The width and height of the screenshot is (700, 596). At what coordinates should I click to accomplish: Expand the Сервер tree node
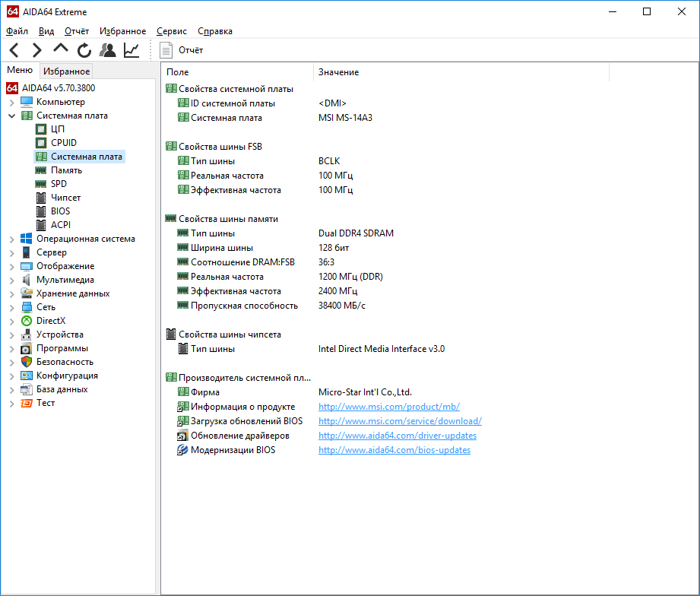[x=12, y=253]
